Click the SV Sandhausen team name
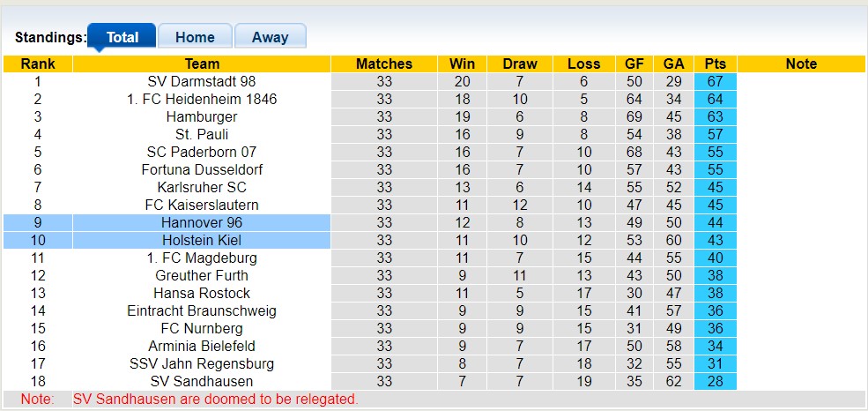Image resolution: width=868 pixels, height=411 pixels. [202, 381]
